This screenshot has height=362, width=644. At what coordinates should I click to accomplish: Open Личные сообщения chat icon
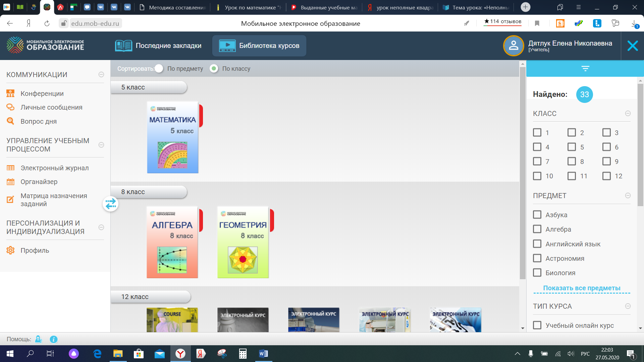10,107
